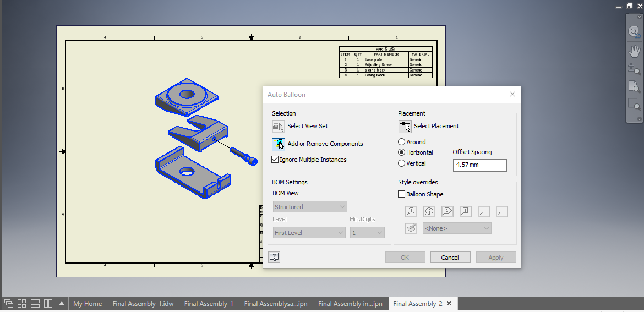This screenshot has width=644, height=312.
Task: Click the Zoom All page tool
Action: pos(635,86)
